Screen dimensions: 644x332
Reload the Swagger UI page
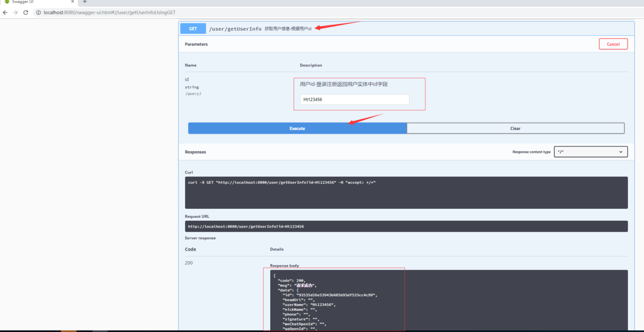(25, 12)
